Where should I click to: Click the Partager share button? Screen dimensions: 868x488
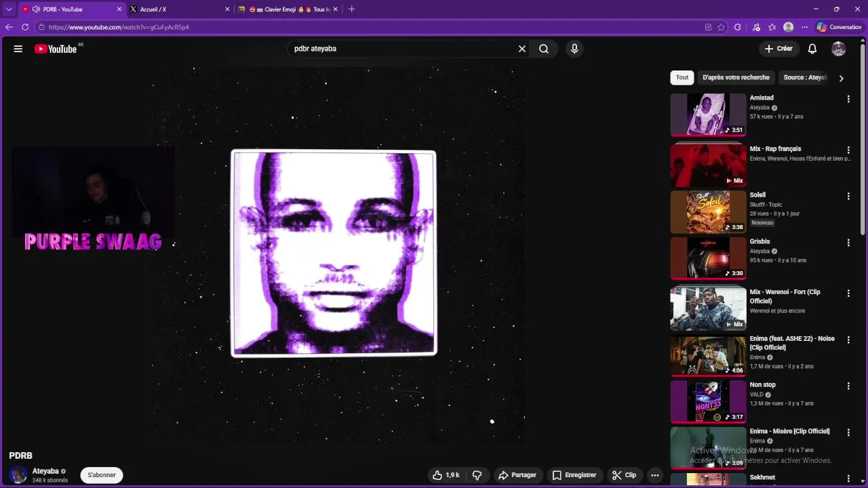pyautogui.click(x=517, y=475)
